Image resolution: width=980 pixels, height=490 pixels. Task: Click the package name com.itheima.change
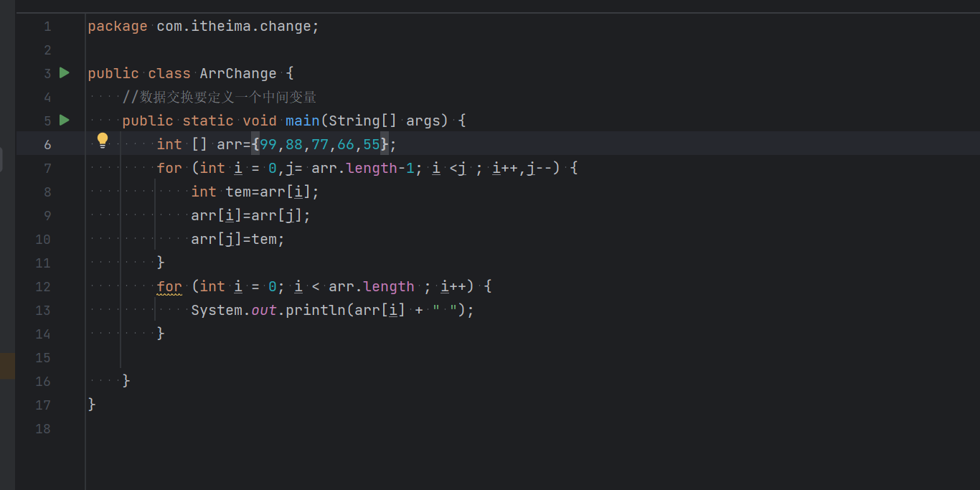234,27
